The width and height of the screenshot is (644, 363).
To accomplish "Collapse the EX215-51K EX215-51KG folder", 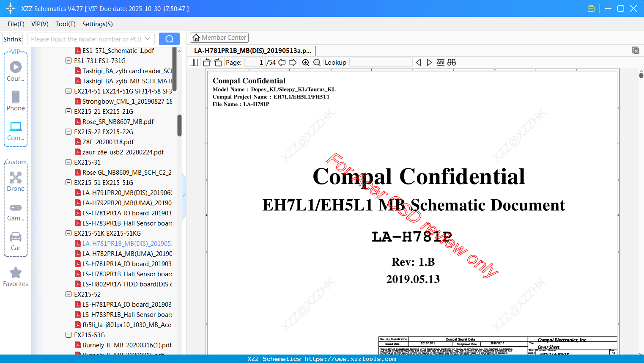I will (69, 234).
